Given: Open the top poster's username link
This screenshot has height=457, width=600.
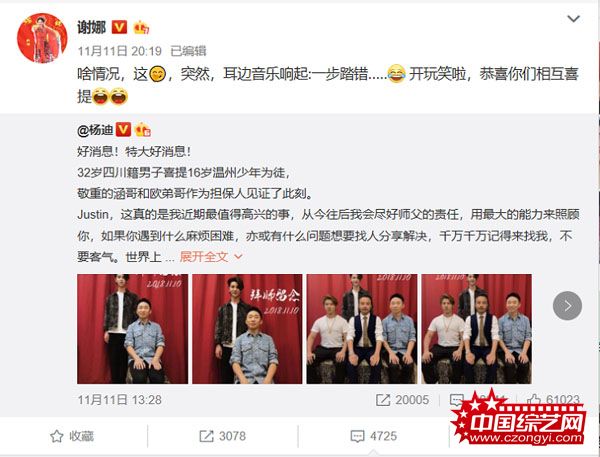Looking at the screenshot, I should [91, 27].
